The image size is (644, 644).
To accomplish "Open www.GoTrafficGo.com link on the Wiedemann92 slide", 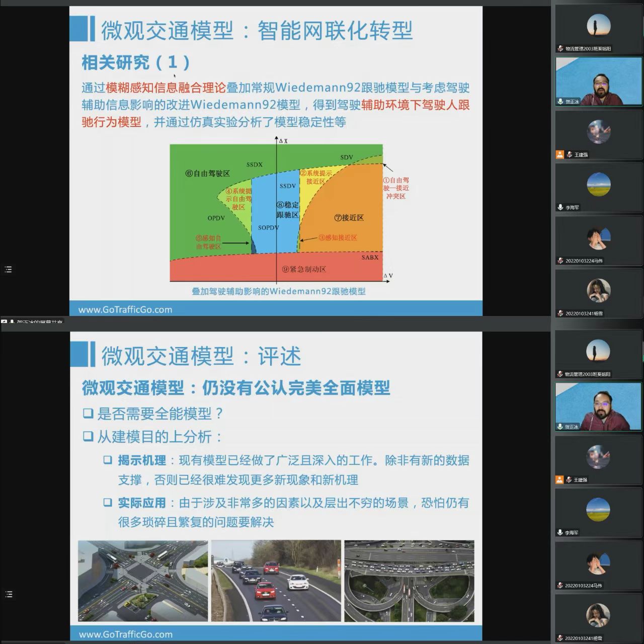I will [x=125, y=309].
